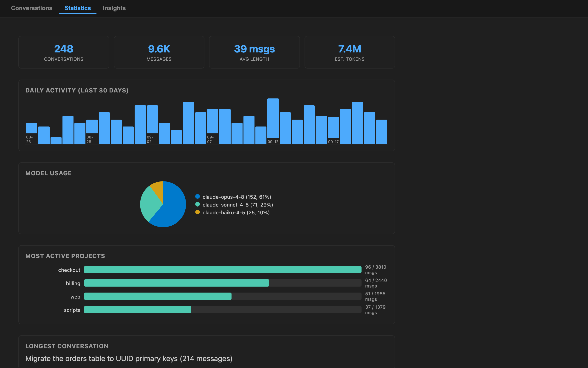Click the 09-02 daily activity bar
Screen dimensions: 588x368
152,119
